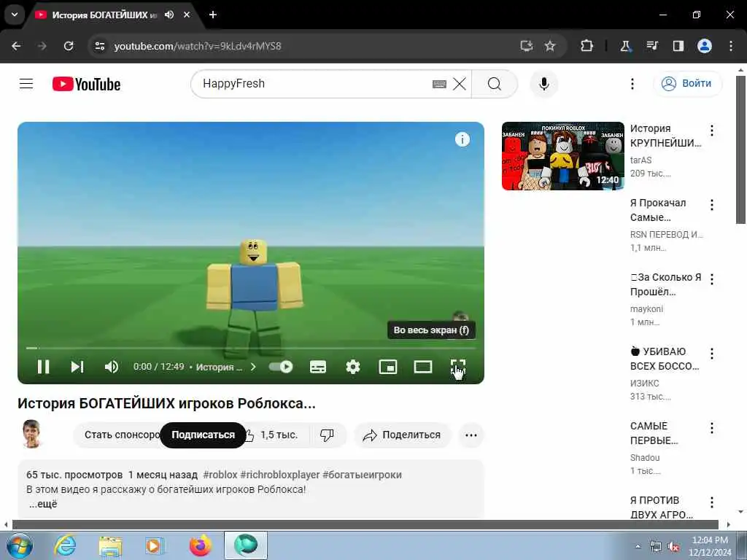Go to YouTube home via logo

(x=86, y=85)
